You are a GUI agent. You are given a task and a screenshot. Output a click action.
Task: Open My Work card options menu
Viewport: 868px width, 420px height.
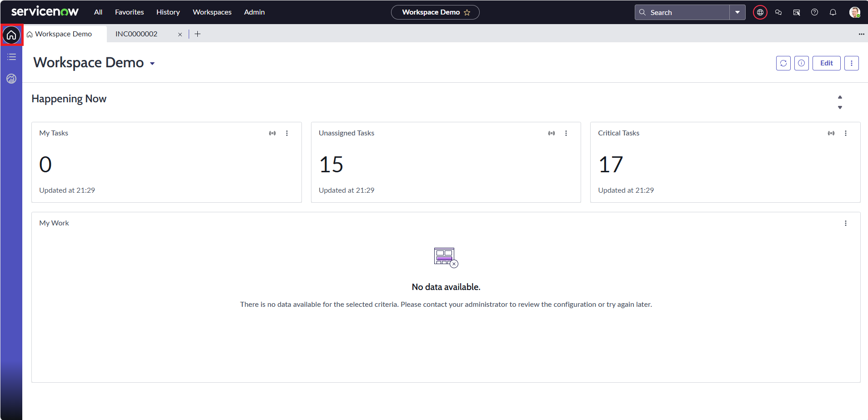pyautogui.click(x=845, y=223)
